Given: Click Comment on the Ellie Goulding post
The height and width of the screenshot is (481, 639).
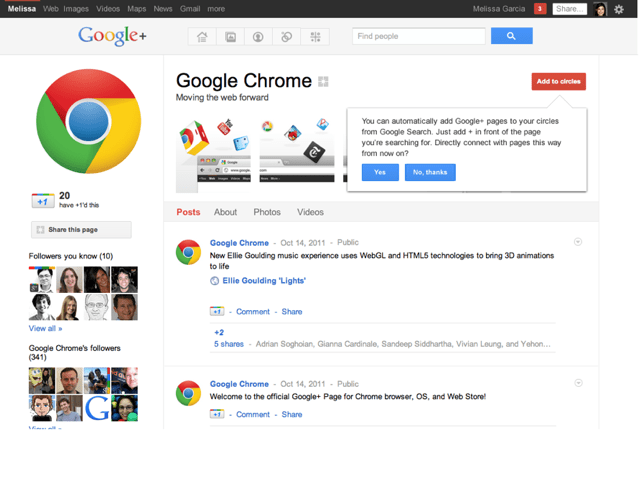Looking at the screenshot, I should point(253,311).
